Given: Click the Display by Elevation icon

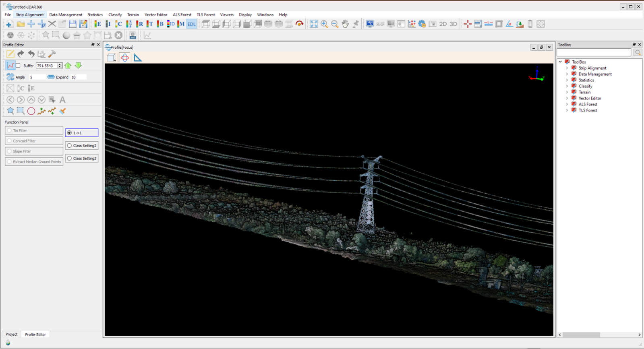Looking at the screenshot, I should click(98, 24).
